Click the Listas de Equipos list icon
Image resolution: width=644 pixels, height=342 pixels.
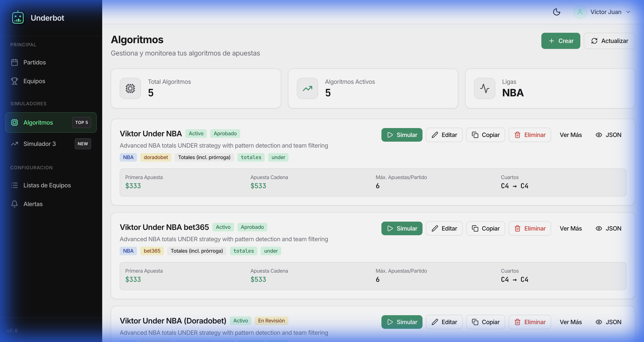[14, 185]
